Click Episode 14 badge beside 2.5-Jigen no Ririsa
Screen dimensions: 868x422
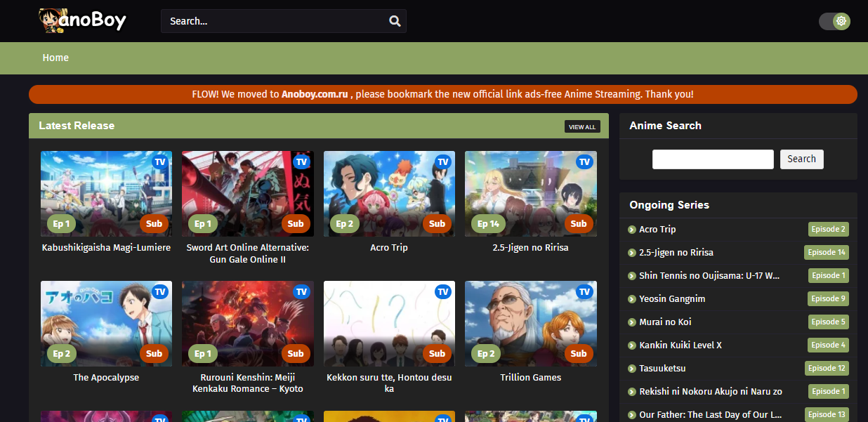(827, 253)
